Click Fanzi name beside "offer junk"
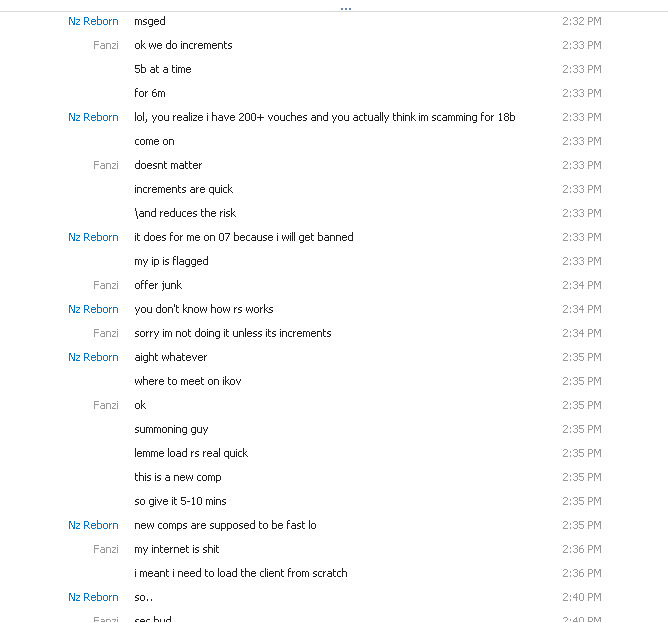This screenshot has height=623, width=668. 106,285
